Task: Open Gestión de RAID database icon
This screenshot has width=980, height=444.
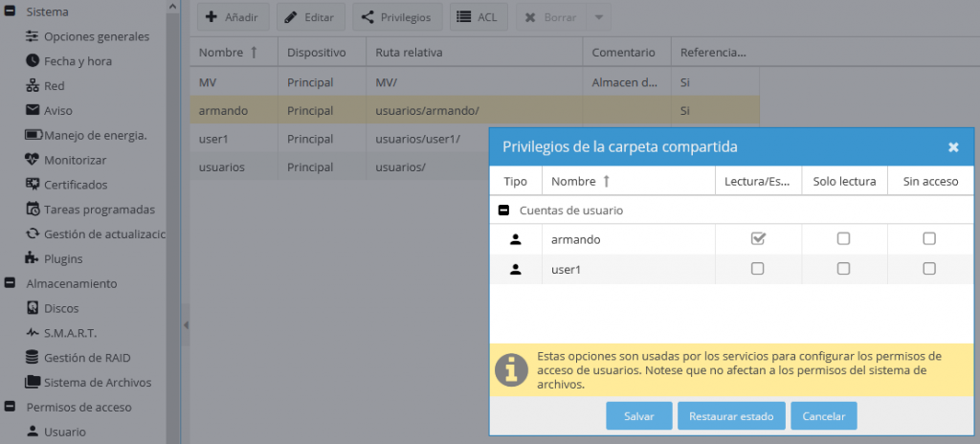Action: (x=33, y=358)
